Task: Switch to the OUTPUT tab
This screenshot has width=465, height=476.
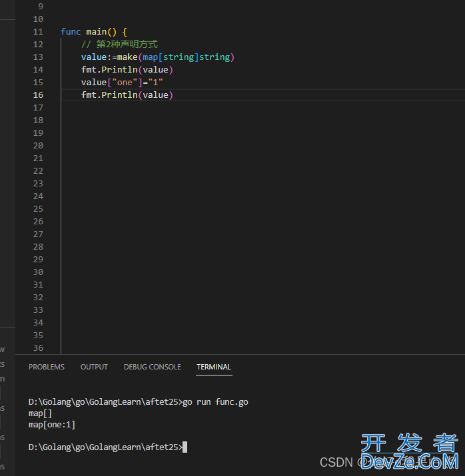Action: pos(94,367)
